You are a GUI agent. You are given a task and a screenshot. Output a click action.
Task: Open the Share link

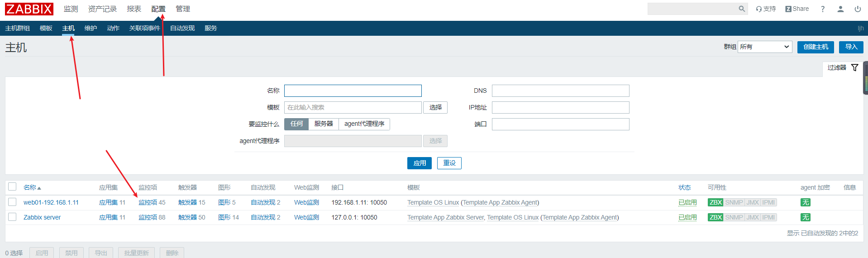click(x=797, y=9)
